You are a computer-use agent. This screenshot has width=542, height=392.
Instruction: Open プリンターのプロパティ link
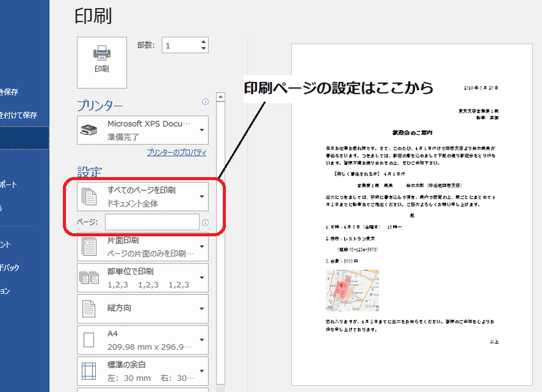[177, 152]
